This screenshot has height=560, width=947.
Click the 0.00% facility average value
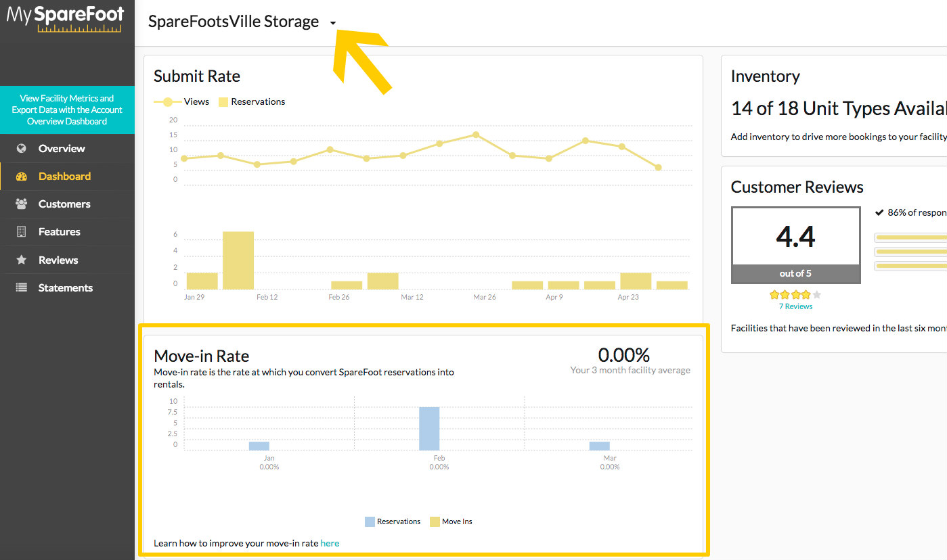tap(623, 354)
